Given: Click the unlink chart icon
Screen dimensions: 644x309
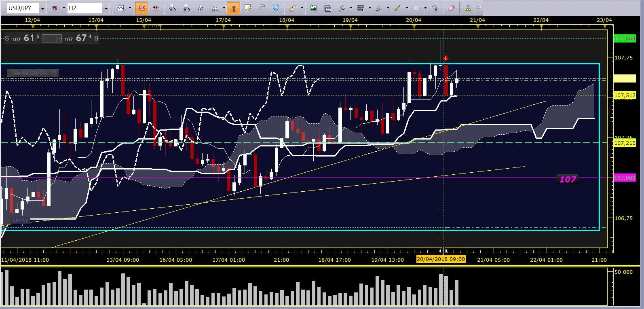Looking at the screenshot, I should pyautogui.click(x=55, y=8).
